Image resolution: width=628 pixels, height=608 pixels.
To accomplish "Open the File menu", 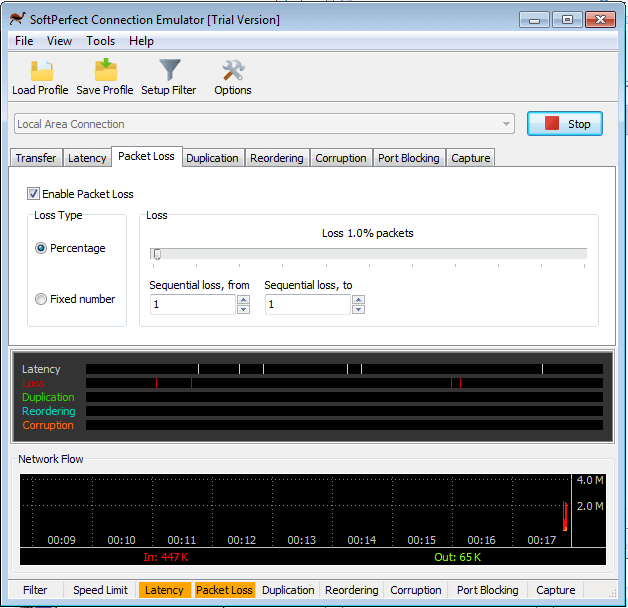I will tap(24, 41).
